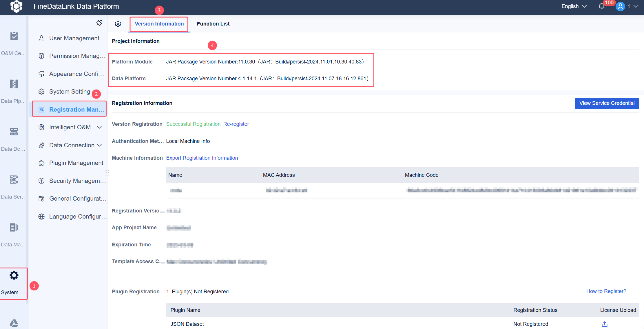Open Plugin Management menu item
This screenshot has height=329, width=644.
coord(76,163)
